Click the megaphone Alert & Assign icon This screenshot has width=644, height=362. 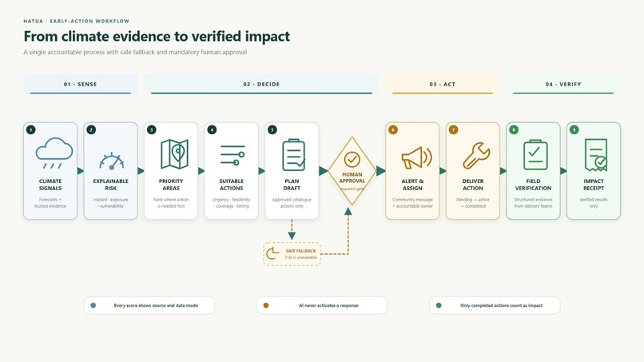click(416, 157)
